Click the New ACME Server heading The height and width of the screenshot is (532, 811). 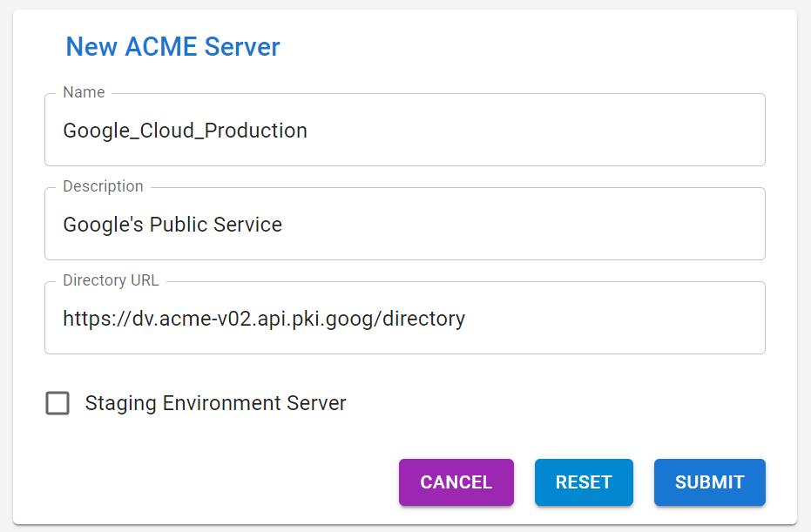click(x=172, y=47)
